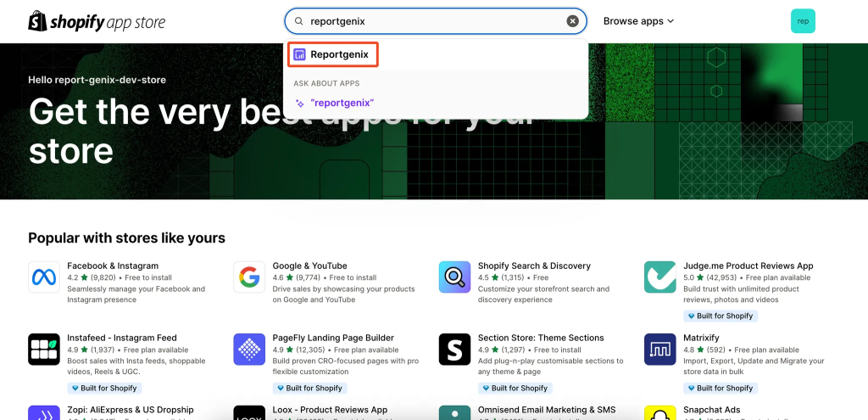Open the Loox app icon
Viewport: 868px width, 420px height.
[249, 413]
